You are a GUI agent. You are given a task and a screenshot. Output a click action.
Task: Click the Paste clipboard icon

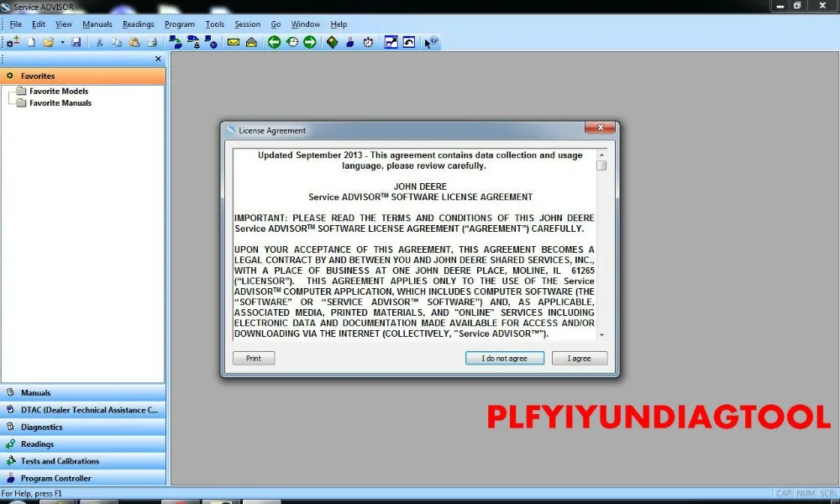pos(134,42)
